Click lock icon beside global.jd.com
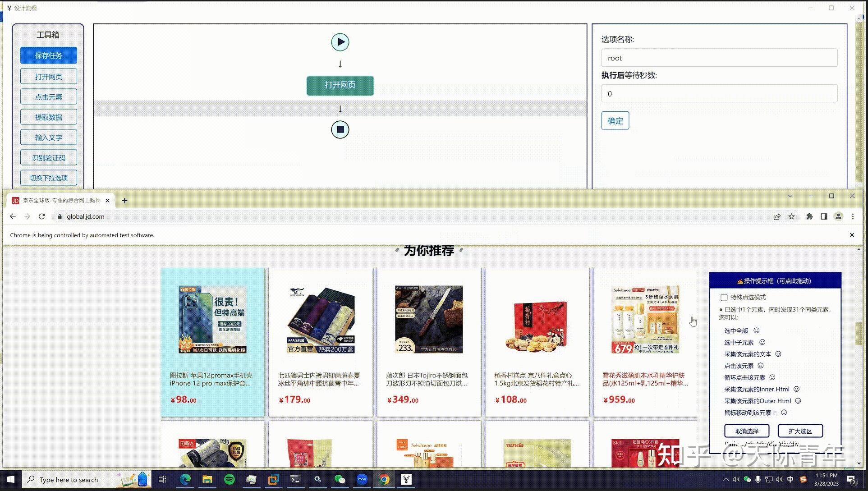 pos(59,216)
